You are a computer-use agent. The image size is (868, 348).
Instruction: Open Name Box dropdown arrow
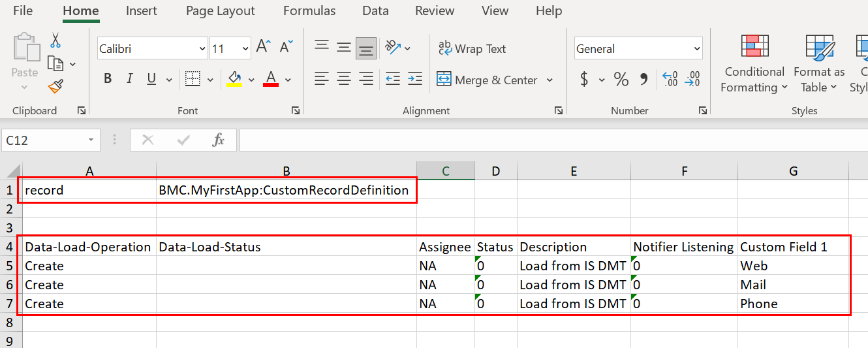(x=91, y=140)
